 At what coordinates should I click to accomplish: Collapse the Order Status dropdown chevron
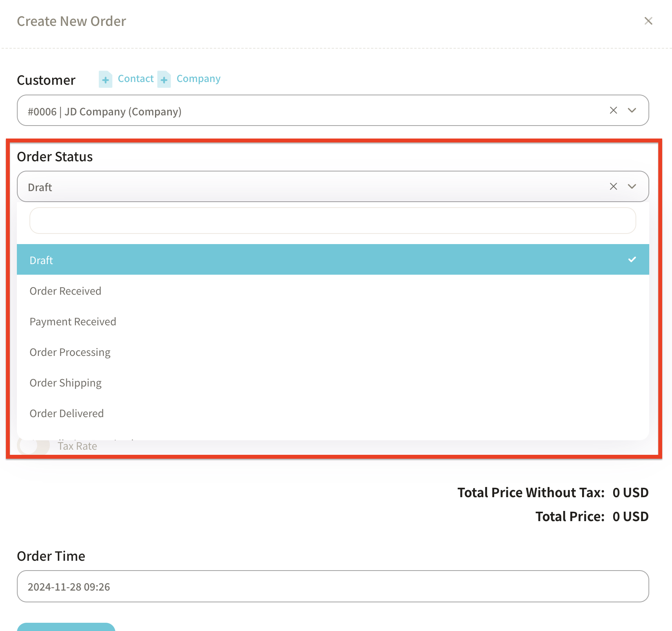pyautogui.click(x=632, y=186)
